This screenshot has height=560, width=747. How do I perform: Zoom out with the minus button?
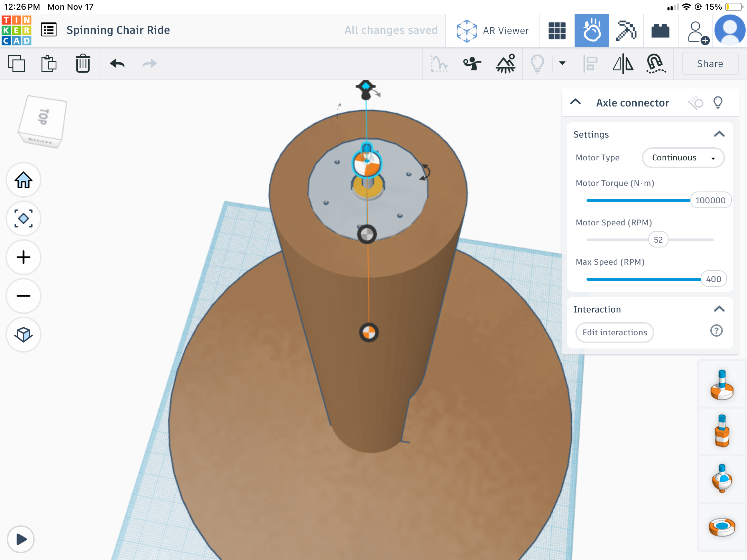pos(24,296)
